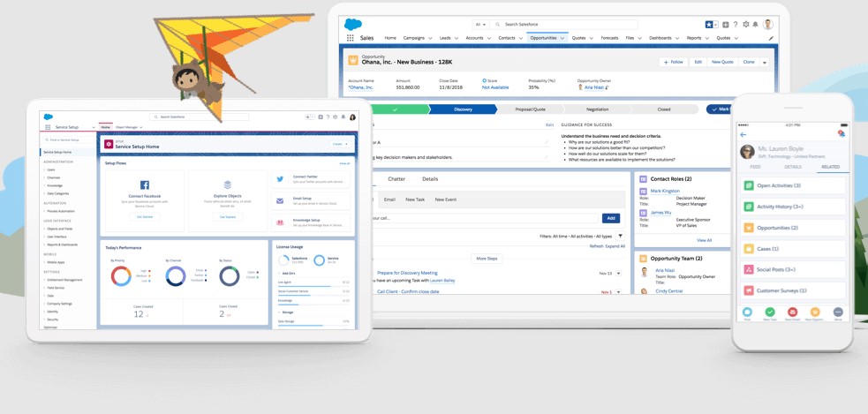Switch to the Details tab on the laptop

[430, 179]
